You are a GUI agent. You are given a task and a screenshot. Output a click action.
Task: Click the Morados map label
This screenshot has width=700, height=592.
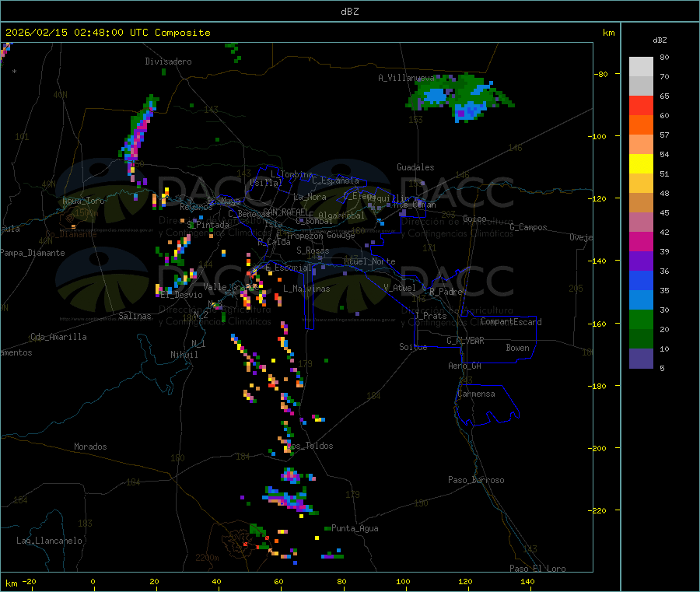click(91, 447)
